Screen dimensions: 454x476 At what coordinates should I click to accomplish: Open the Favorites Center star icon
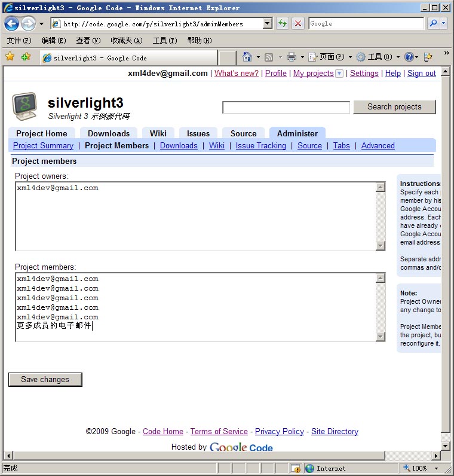coord(10,56)
